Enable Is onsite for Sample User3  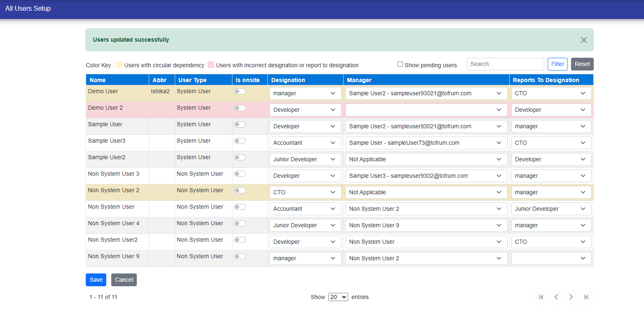(x=240, y=141)
